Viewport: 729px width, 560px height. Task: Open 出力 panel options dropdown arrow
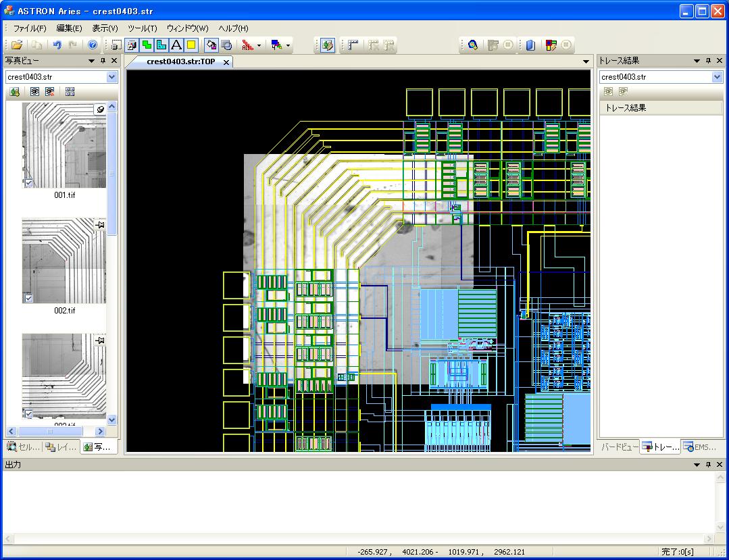[697, 465]
